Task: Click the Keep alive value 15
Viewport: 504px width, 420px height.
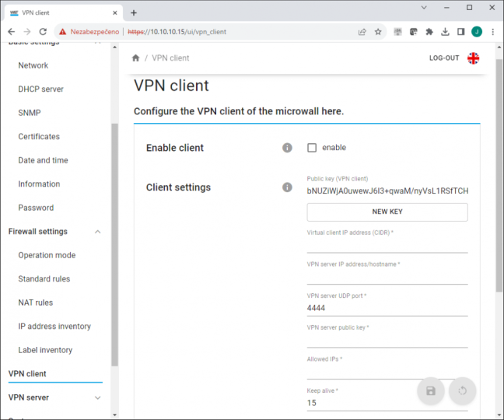Action: [x=311, y=403]
